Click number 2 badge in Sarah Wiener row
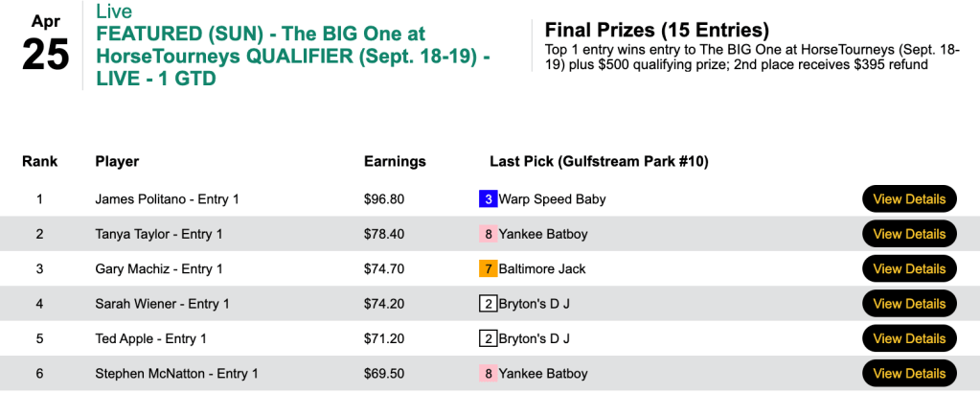This screenshot has height=393, width=980. pos(488,304)
